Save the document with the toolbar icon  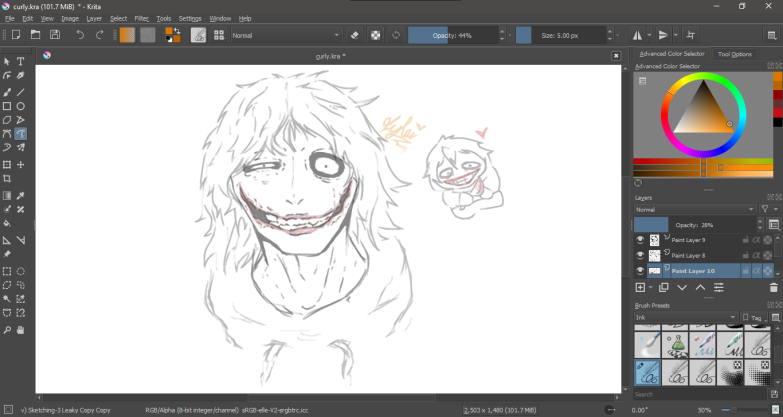click(55, 35)
